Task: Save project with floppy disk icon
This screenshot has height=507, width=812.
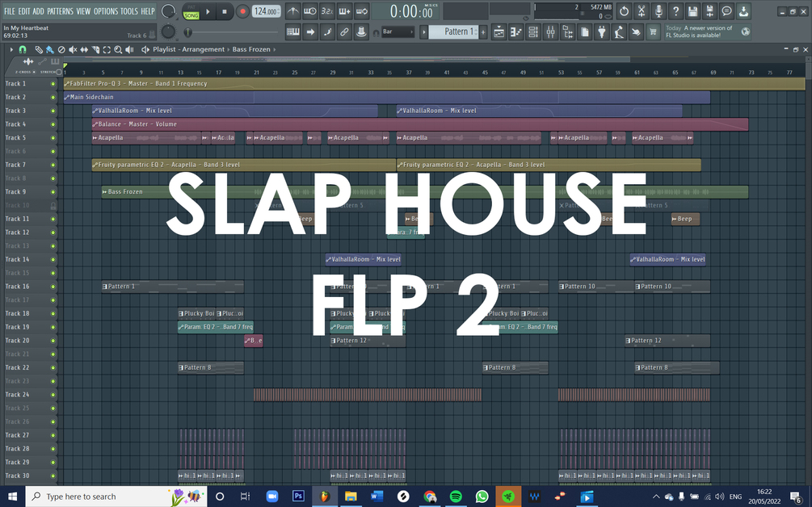Action: [692, 10]
